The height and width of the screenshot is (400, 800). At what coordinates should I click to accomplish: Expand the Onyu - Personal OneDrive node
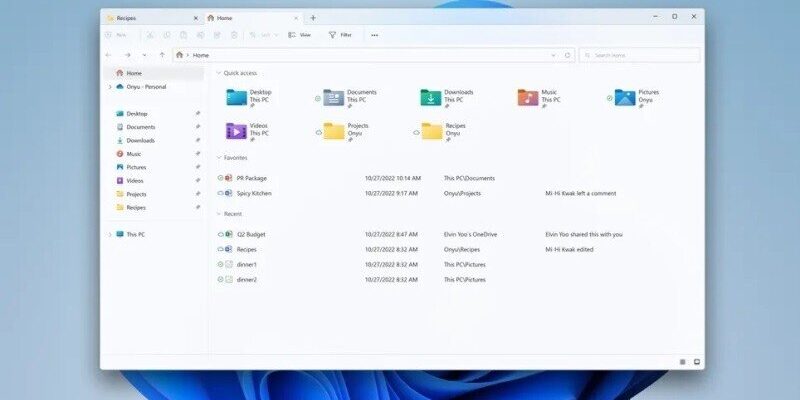click(110, 87)
